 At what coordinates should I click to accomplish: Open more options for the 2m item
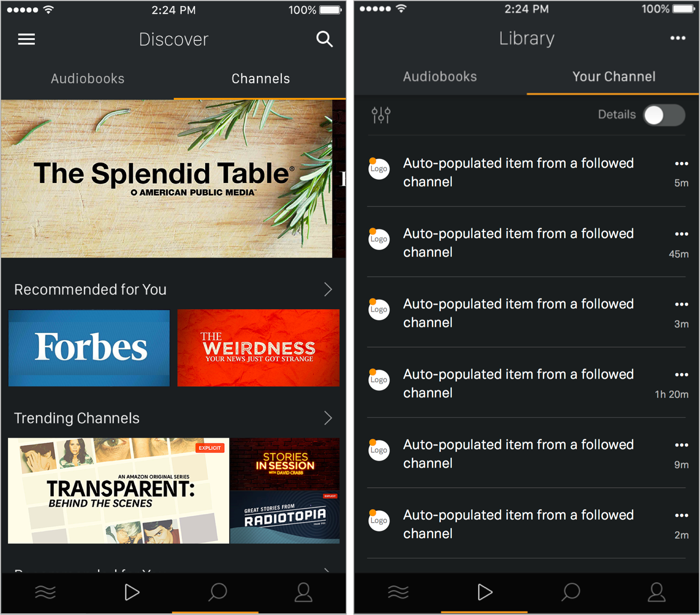coord(681,515)
